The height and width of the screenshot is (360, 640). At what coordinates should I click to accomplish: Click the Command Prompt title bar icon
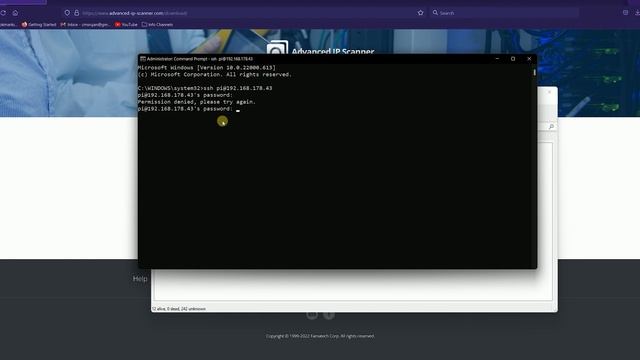pyautogui.click(x=143, y=59)
